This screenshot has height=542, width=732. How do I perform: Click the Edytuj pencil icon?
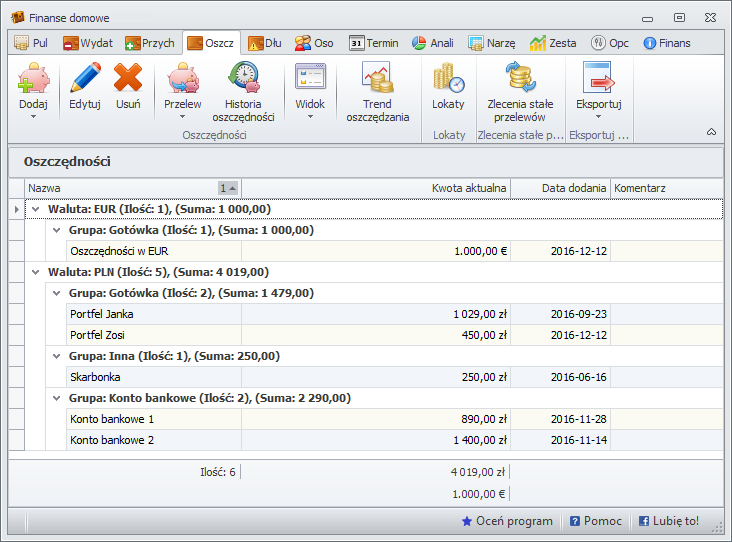pyautogui.click(x=85, y=79)
